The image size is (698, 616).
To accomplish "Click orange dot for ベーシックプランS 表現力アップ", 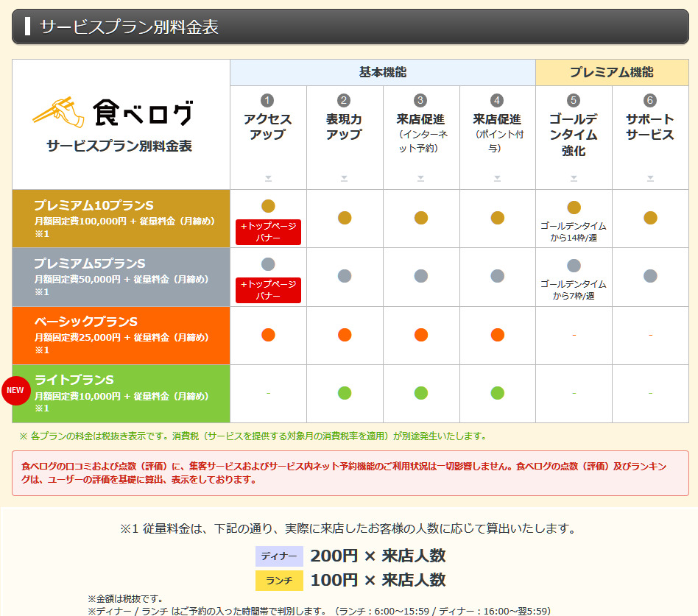I will point(345,335).
